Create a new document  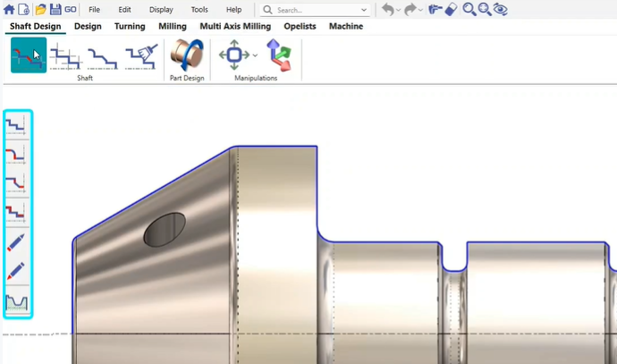click(24, 10)
